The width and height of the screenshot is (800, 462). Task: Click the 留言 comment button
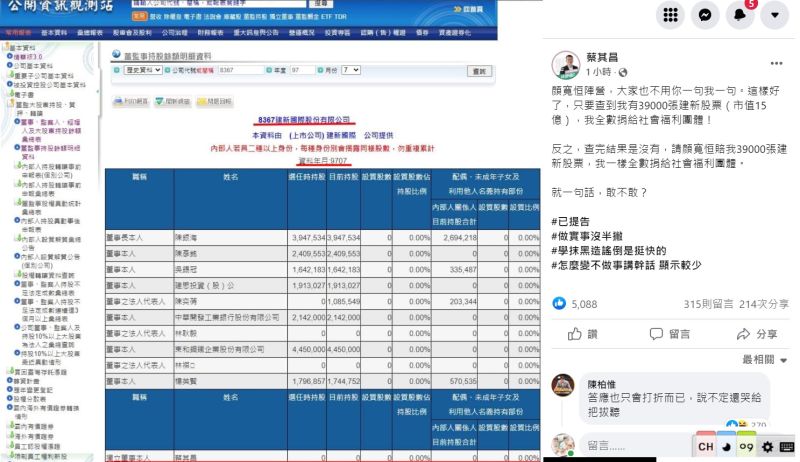669,334
